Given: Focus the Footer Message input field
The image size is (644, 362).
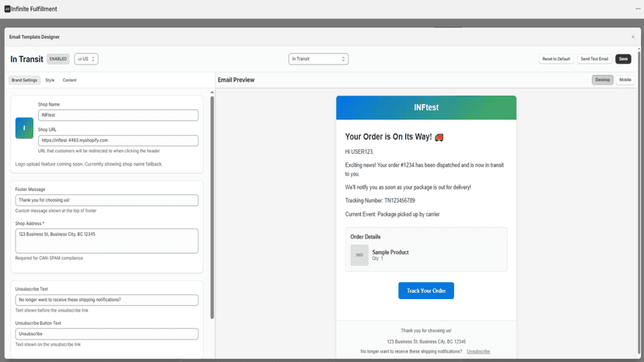Looking at the screenshot, I should coord(107,200).
